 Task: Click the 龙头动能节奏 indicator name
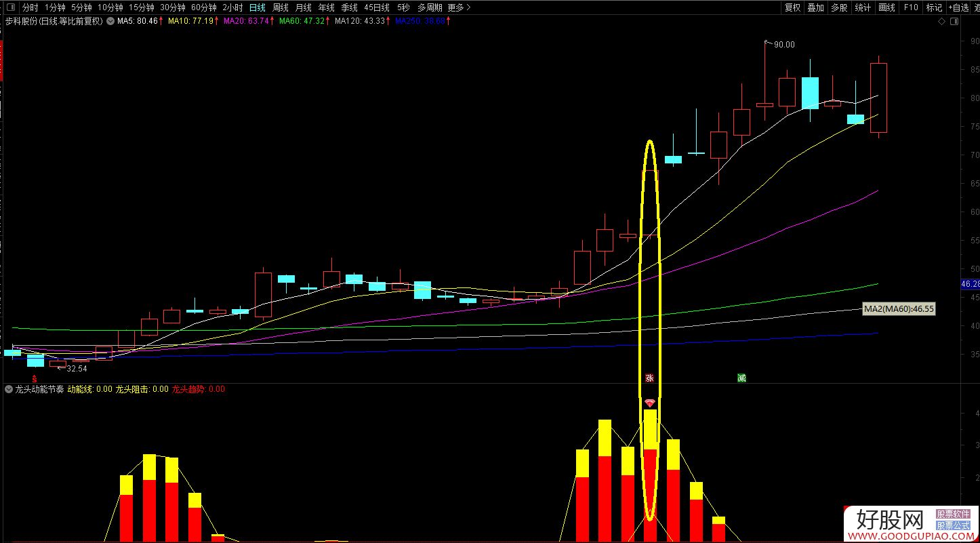tap(39, 389)
